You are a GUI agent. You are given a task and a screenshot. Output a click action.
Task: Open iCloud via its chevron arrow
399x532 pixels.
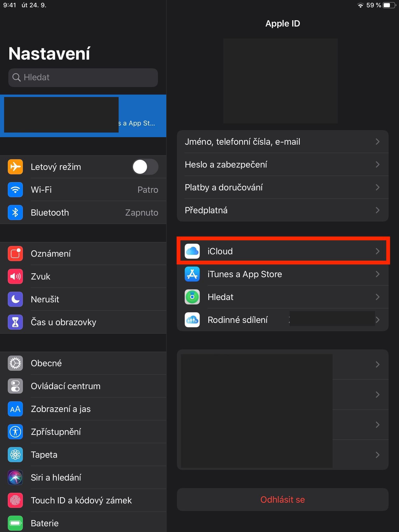[378, 251]
